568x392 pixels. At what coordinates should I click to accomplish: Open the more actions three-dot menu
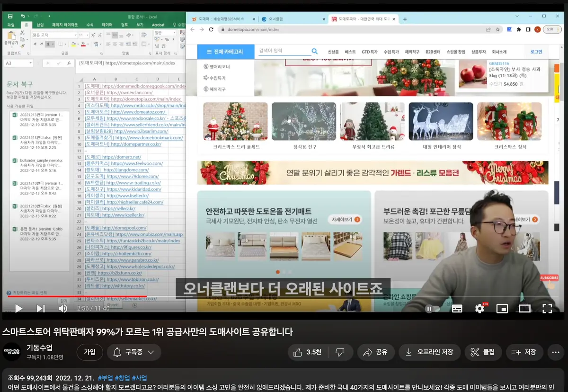[555, 352]
